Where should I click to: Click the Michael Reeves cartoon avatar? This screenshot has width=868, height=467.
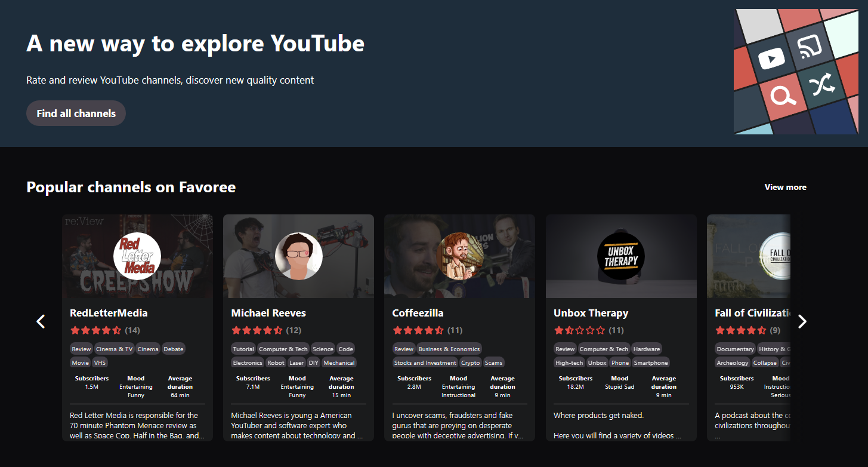298,256
